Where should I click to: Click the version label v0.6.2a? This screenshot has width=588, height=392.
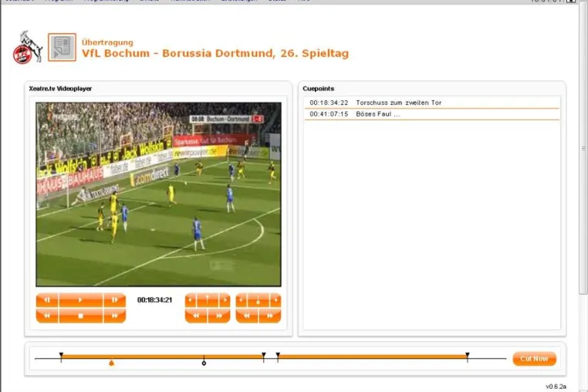[x=556, y=387]
